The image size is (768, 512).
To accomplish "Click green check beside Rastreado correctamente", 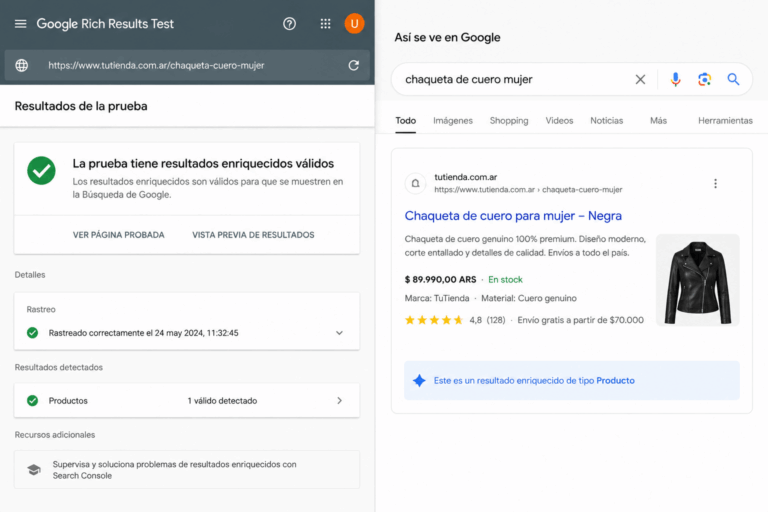I will pos(32,333).
